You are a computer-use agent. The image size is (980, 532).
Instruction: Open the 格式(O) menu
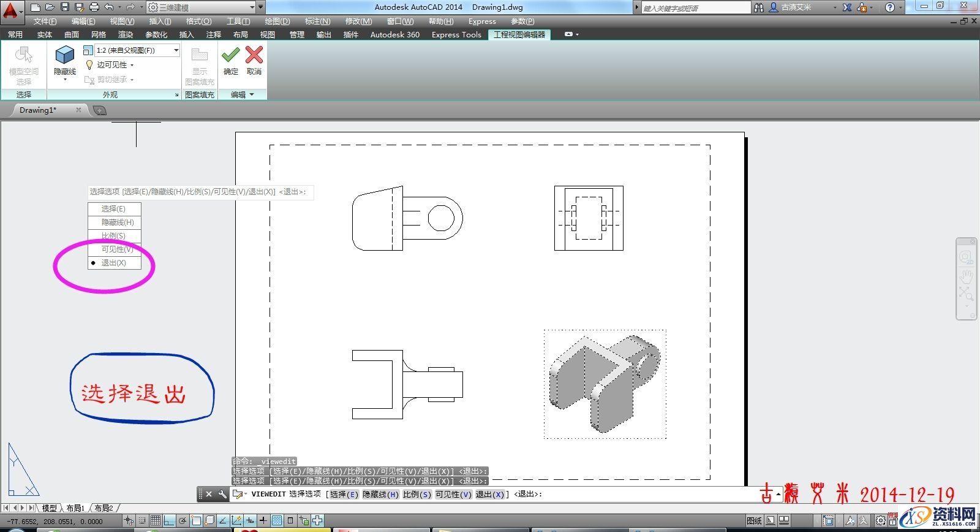coord(198,21)
